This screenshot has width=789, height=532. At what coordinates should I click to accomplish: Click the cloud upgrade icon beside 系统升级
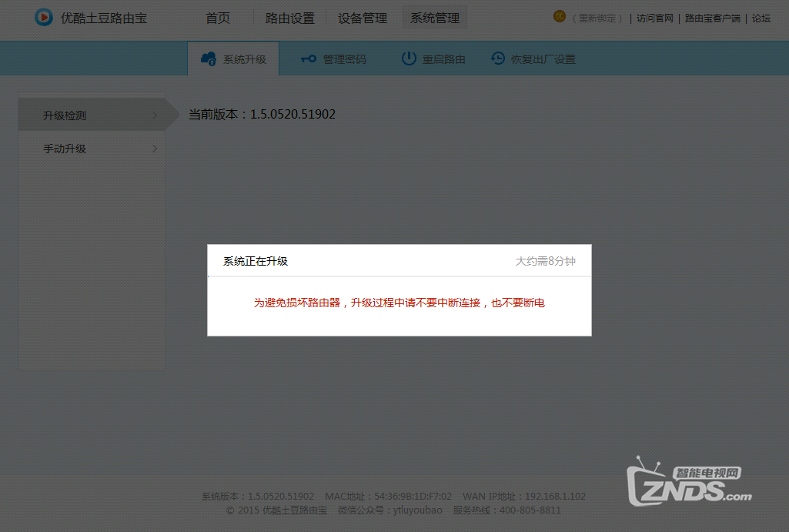click(209, 59)
